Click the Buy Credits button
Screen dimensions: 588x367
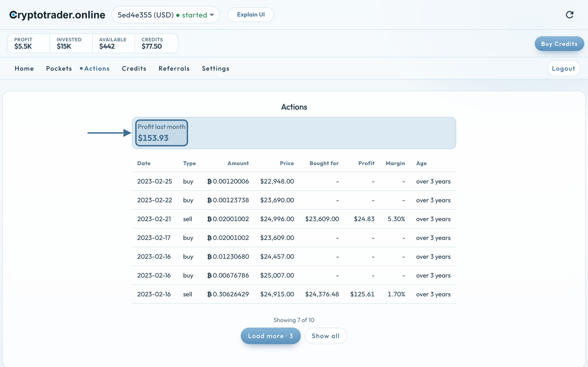point(559,44)
